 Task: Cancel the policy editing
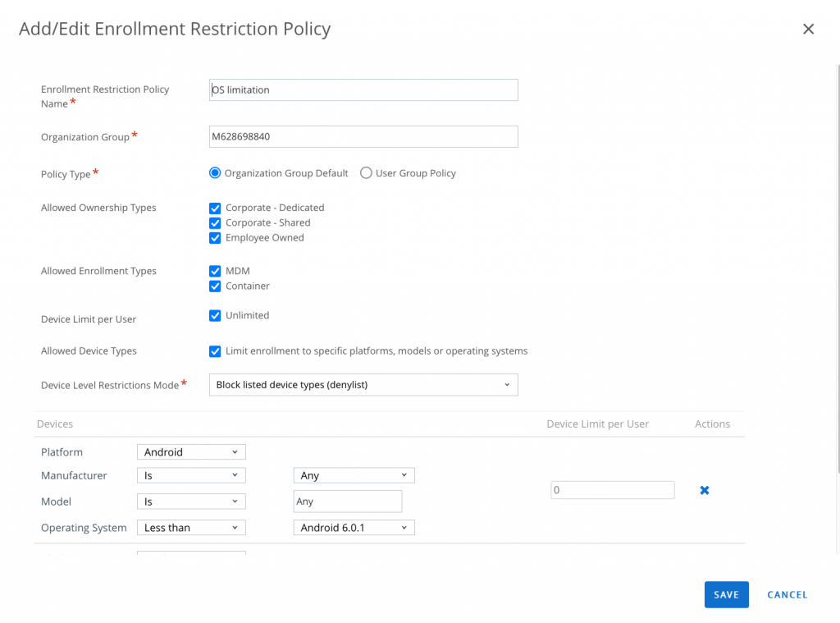pos(787,595)
